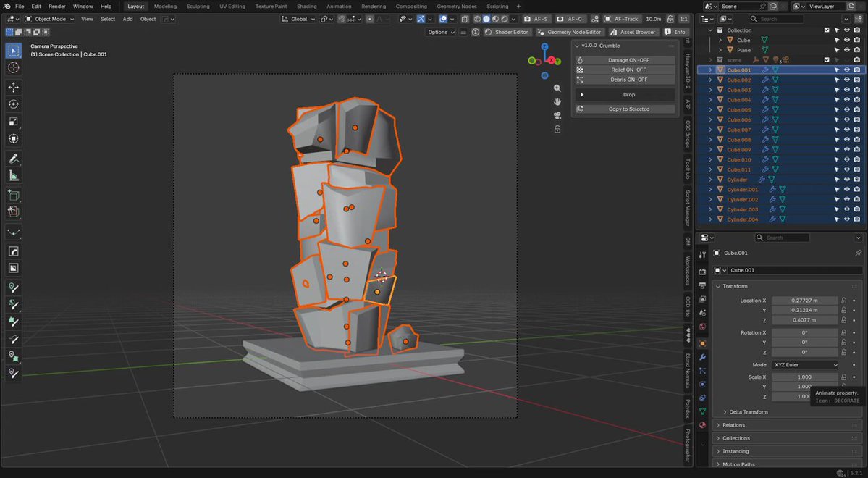Open the Geometry Node Editor button
The height and width of the screenshot is (478, 868).
point(569,32)
